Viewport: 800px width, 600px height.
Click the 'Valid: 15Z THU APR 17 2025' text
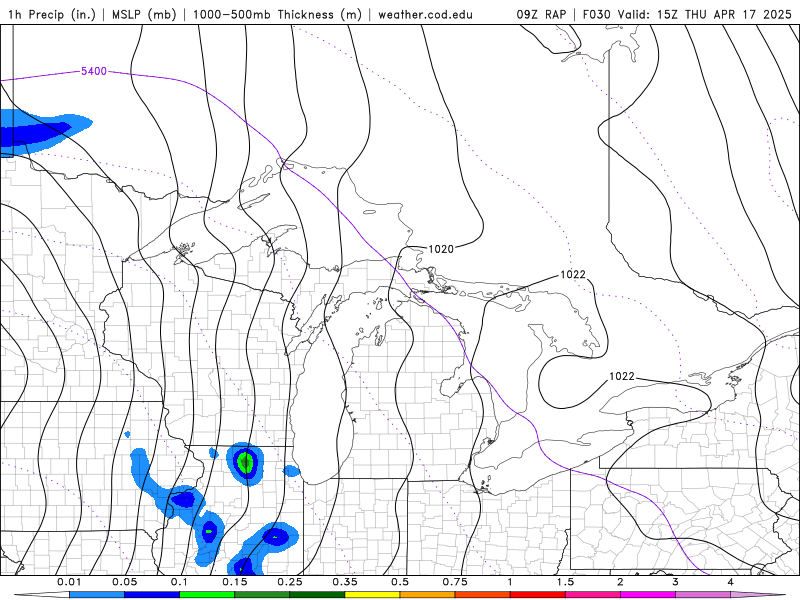click(705, 14)
